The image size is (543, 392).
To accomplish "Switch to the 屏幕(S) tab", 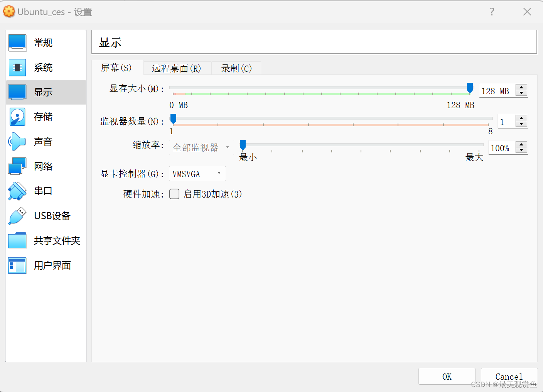I will click(x=117, y=68).
